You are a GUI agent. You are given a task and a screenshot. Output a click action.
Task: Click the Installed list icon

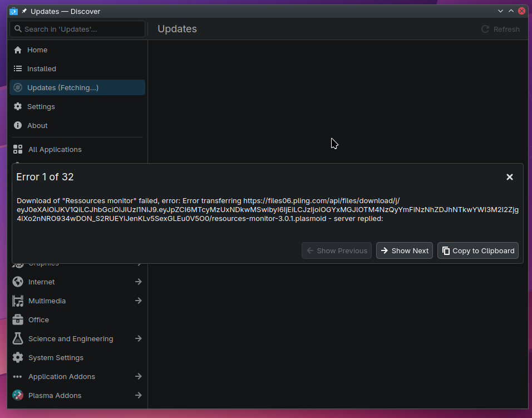pos(18,69)
